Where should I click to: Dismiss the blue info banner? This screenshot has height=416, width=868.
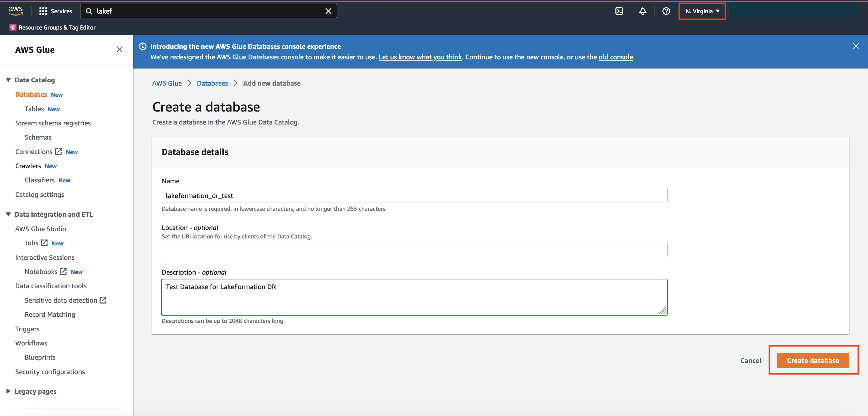click(x=856, y=46)
